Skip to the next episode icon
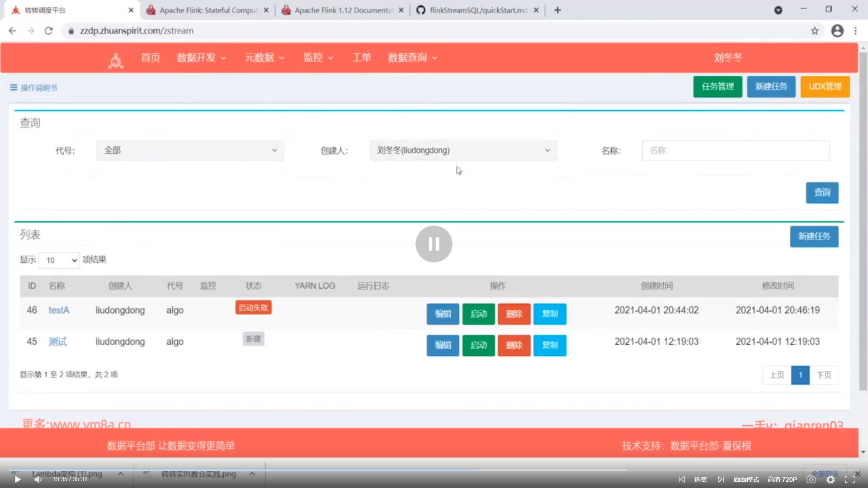868x488 pixels. pos(721,479)
